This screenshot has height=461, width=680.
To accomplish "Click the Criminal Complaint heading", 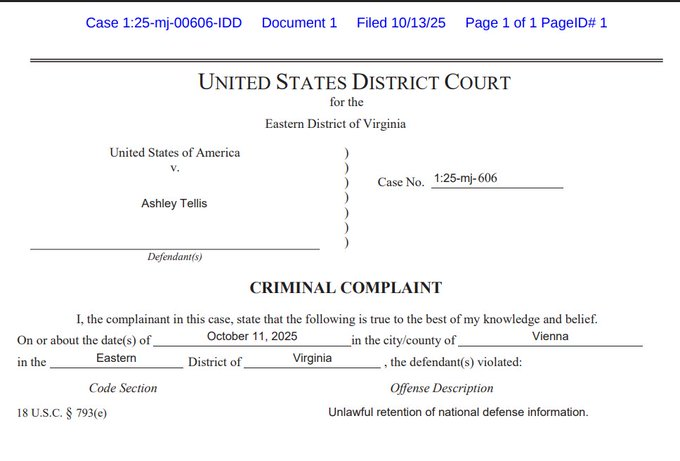I will (x=346, y=288).
